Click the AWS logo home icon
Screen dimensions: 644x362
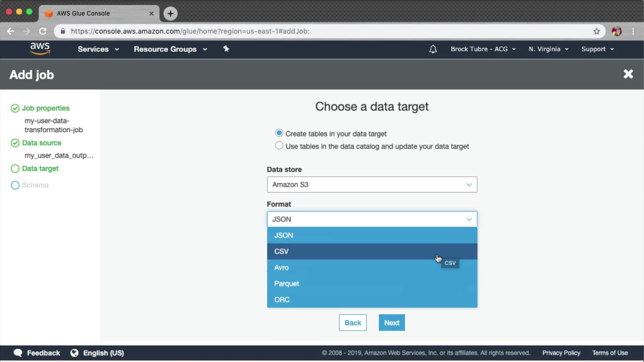coord(40,49)
